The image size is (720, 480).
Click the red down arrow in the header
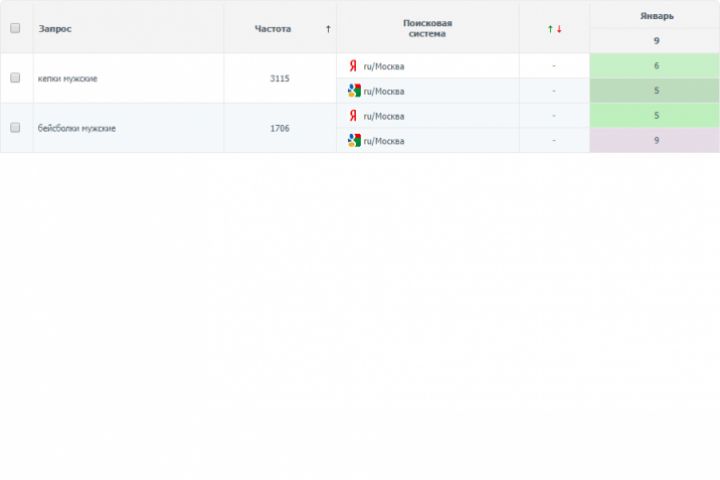(x=559, y=29)
